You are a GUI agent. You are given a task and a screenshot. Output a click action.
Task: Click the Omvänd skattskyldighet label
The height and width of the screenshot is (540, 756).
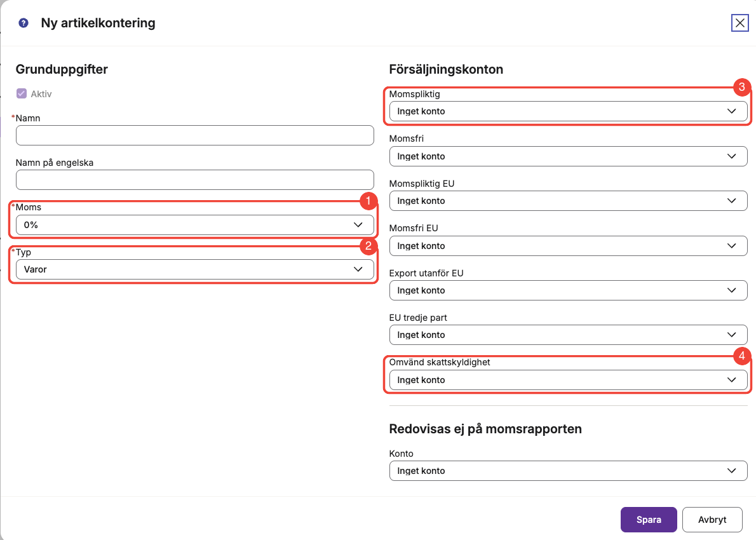click(x=439, y=362)
